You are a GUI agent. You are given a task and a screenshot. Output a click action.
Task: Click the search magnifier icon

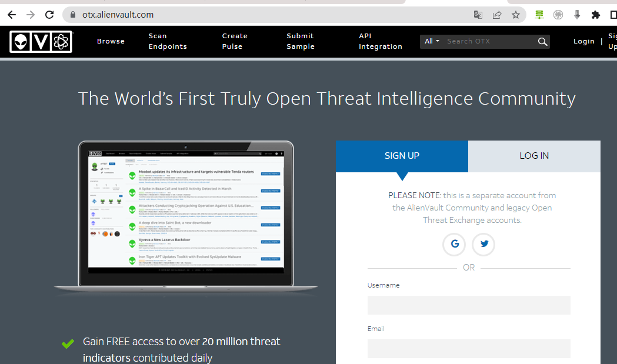(543, 41)
